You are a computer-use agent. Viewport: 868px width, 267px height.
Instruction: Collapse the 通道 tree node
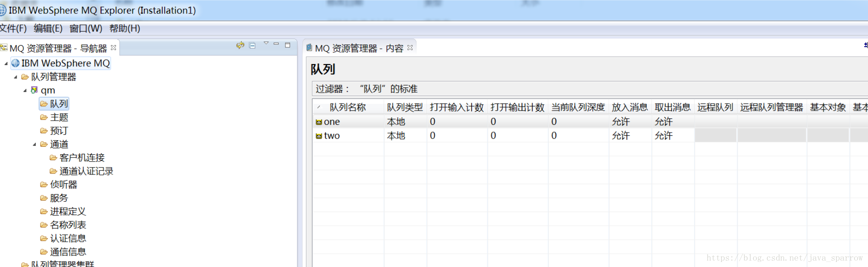tap(34, 145)
